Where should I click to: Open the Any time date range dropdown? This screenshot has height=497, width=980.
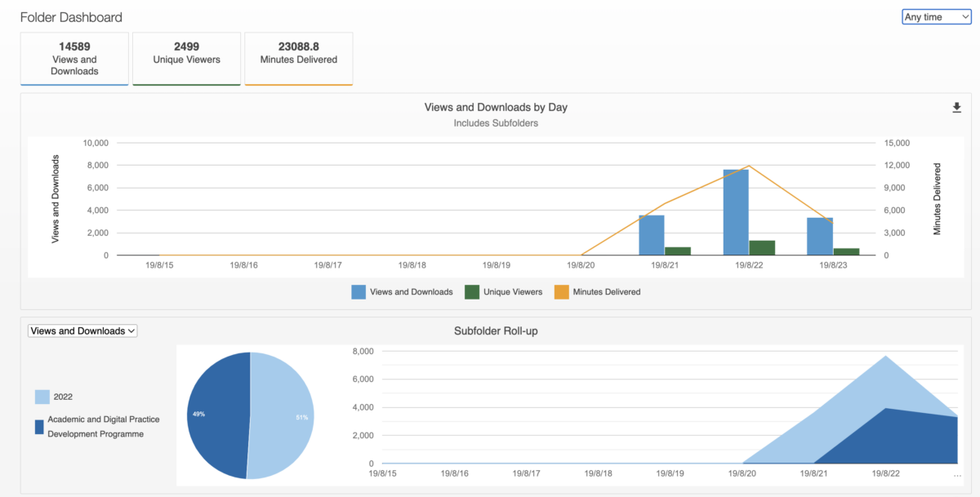pyautogui.click(x=936, y=16)
